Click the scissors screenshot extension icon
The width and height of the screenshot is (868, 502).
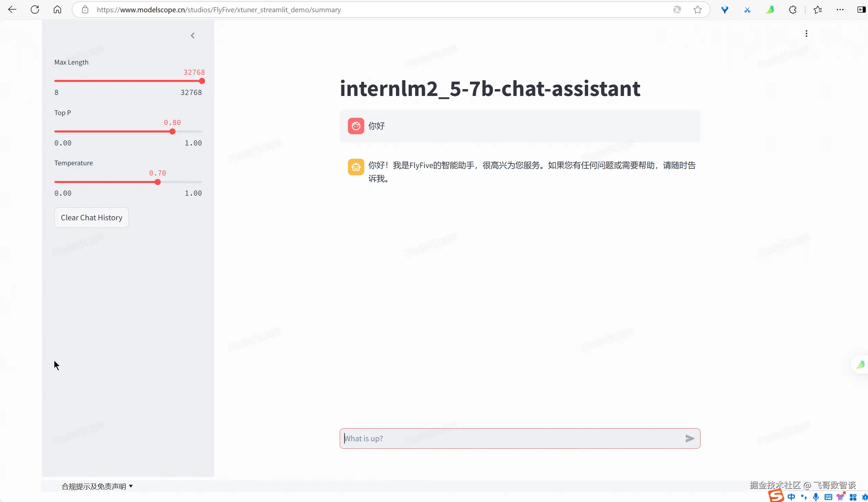[747, 10]
